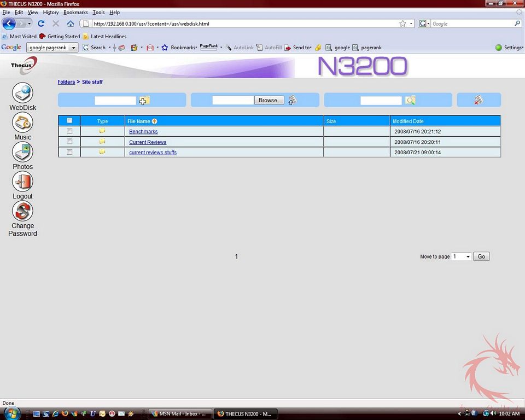The width and height of the screenshot is (525, 420).
Task: Click the file search input field
Action: [381, 101]
